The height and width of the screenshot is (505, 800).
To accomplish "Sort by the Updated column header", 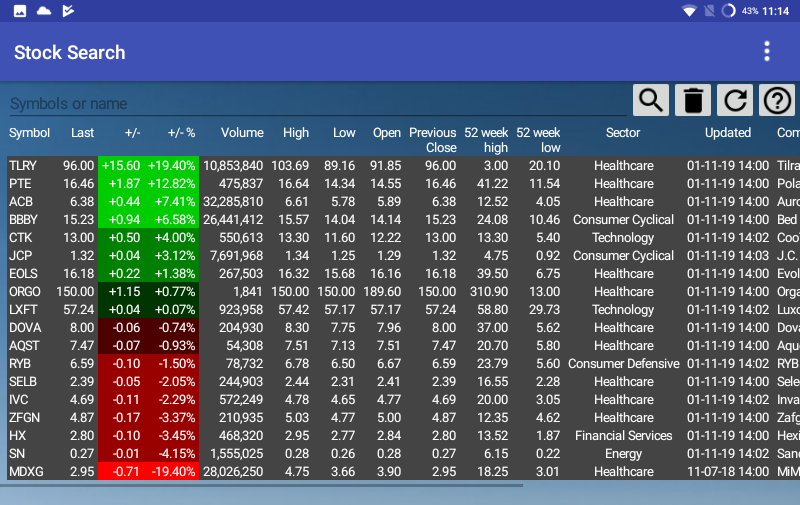I will (x=728, y=133).
